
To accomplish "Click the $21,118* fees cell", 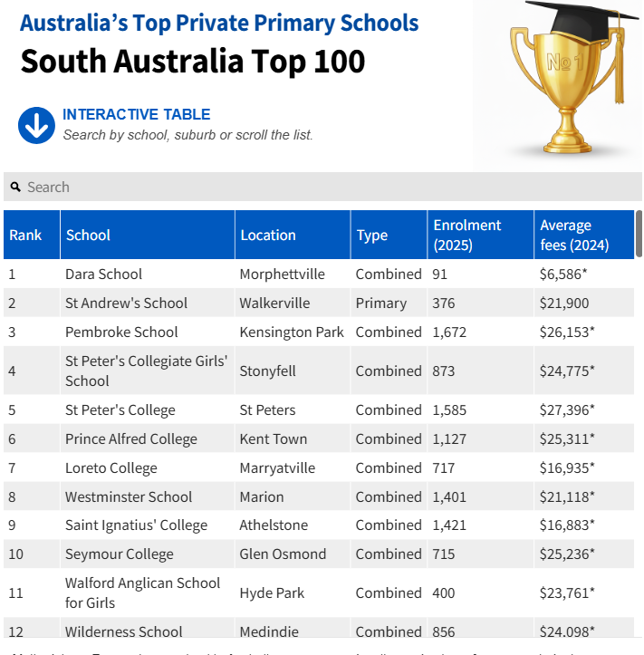I will click(x=584, y=496).
